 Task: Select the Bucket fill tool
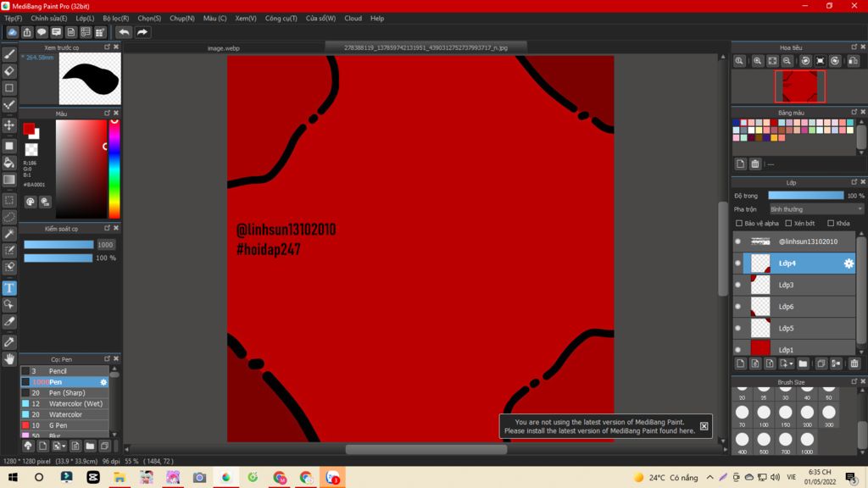[x=9, y=163]
